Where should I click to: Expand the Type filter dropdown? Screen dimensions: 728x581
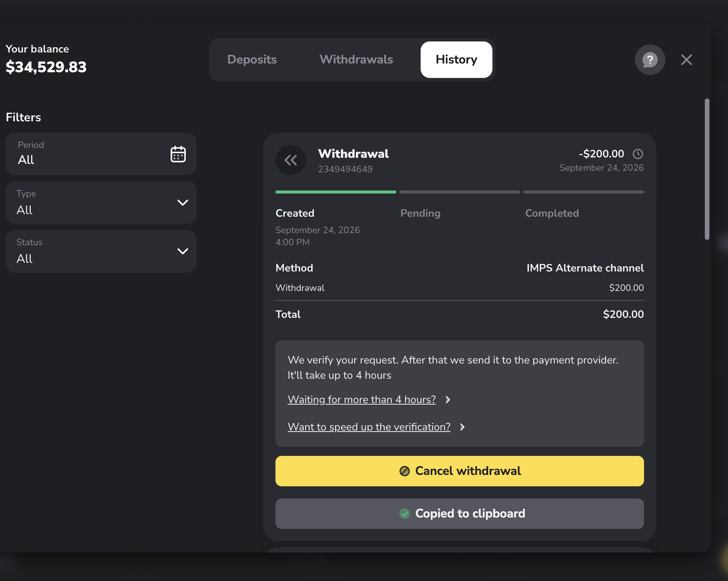click(101, 203)
